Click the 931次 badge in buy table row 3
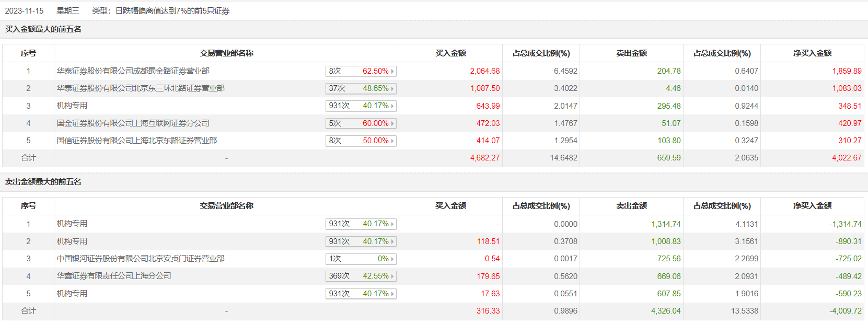This screenshot has height=324, width=868. point(340,106)
